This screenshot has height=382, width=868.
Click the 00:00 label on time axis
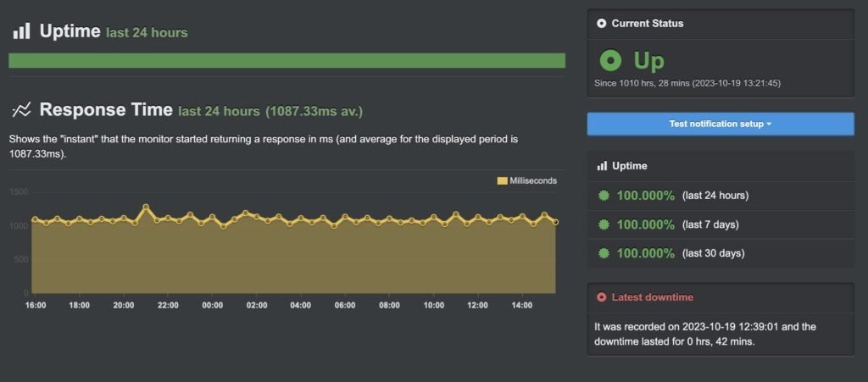213,306
